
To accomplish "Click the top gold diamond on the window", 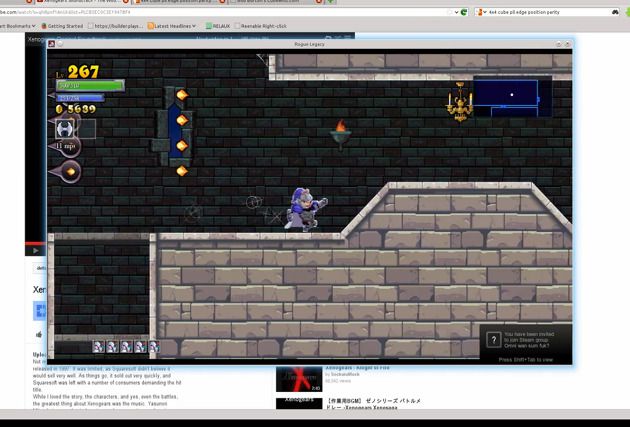I will coord(182,95).
